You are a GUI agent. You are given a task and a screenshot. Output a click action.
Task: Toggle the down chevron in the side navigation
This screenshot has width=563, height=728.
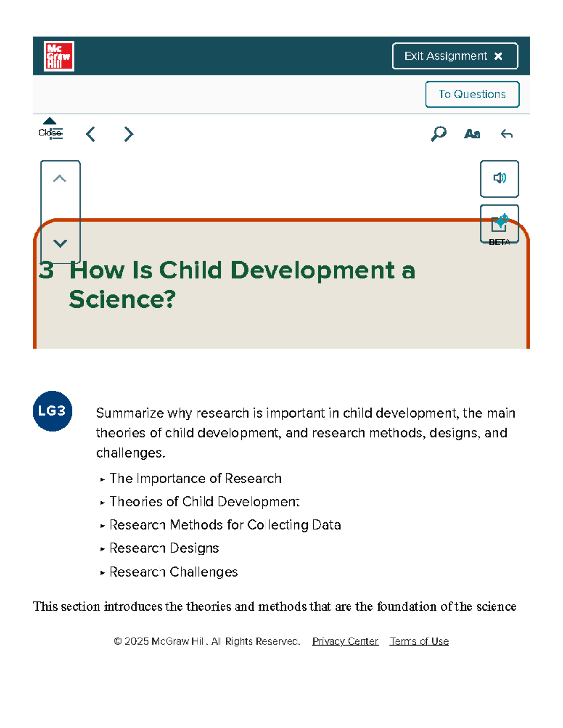click(61, 243)
